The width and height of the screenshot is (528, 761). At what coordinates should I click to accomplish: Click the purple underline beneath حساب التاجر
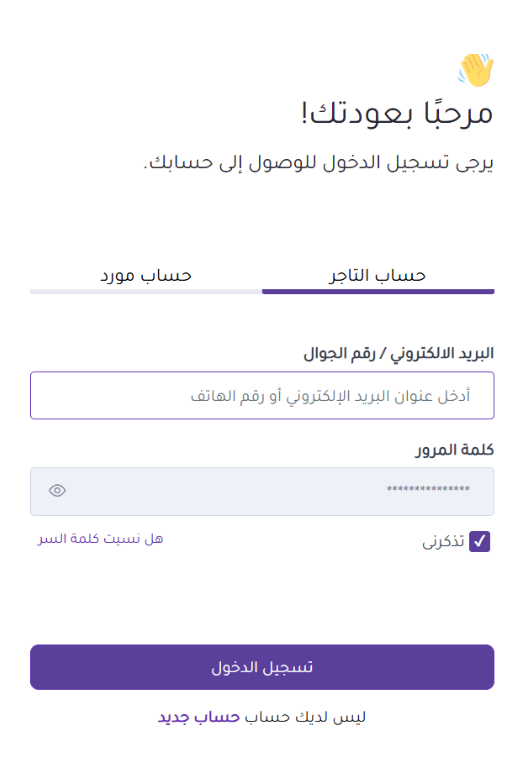[378, 292]
